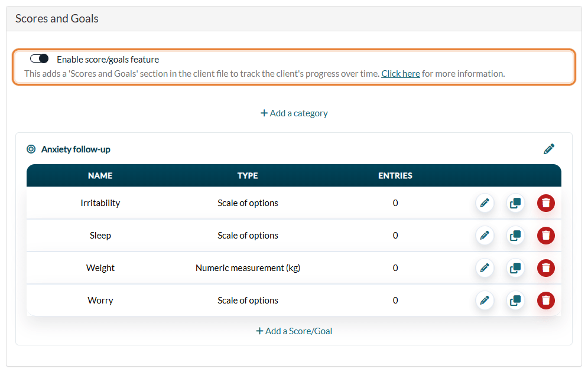This screenshot has width=588, height=372.
Task: Click Scale of options in Irritability row
Action: (248, 203)
